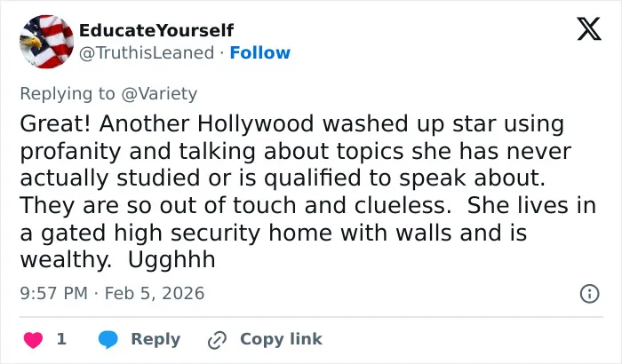Image resolution: width=622 pixels, height=364 pixels.
Task: Open the eagle and flag profile avatar
Action: (46, 42)
